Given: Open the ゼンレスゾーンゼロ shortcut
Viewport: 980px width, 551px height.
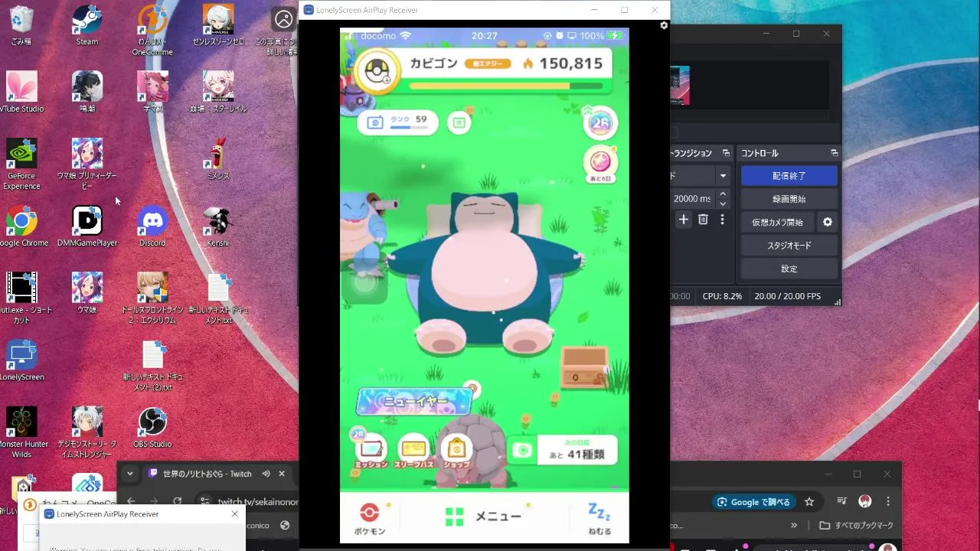Looking at the screenshot, I should coord(218,25).
